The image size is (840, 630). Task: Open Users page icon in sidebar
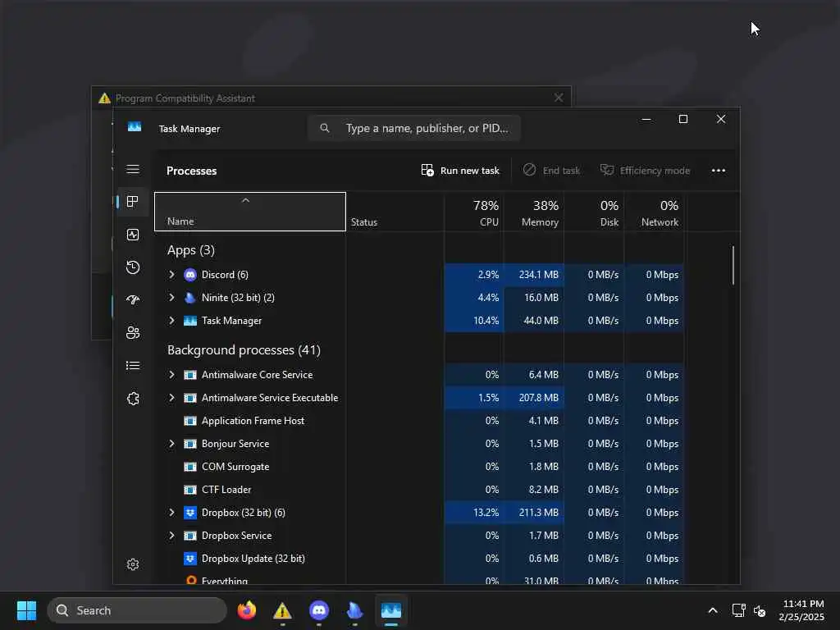133,333
